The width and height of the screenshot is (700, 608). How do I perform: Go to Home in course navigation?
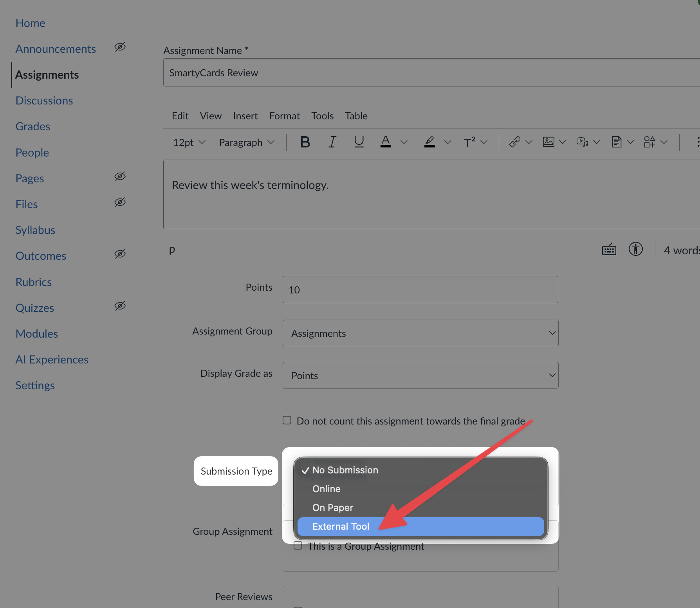31,23
